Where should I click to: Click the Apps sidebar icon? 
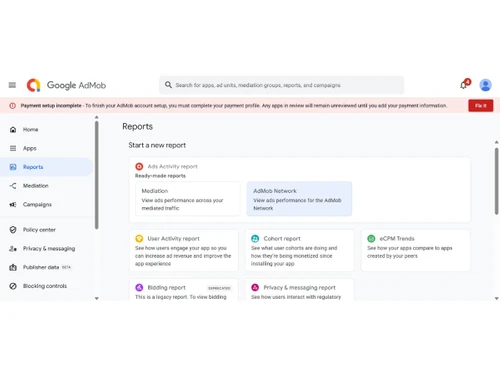(x=13, y=148)
